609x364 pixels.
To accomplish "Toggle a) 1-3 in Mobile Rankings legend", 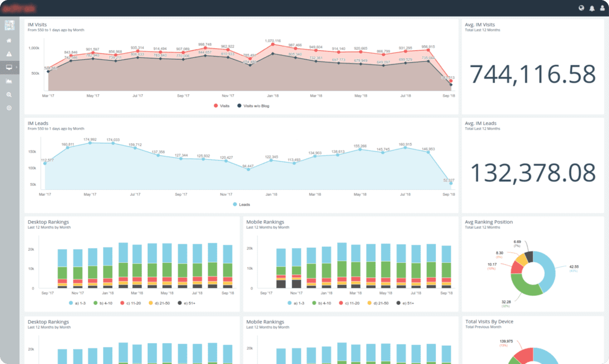I will (x=296, y=303).
